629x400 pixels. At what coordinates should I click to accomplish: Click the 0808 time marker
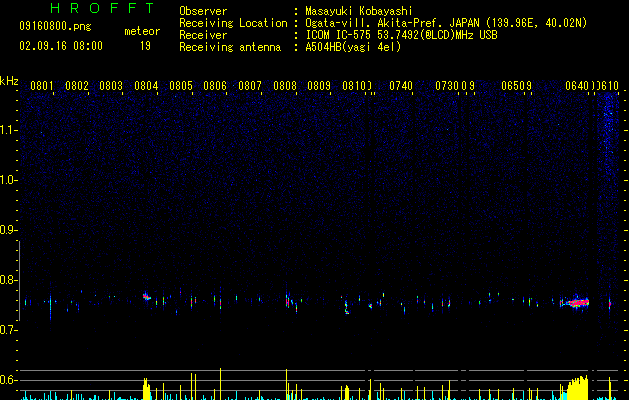[285, 86]
